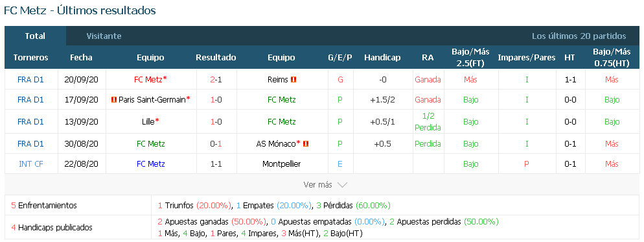Open the Montpellier team link
This screenshot has height=242, width=644.
coord(281,163)
